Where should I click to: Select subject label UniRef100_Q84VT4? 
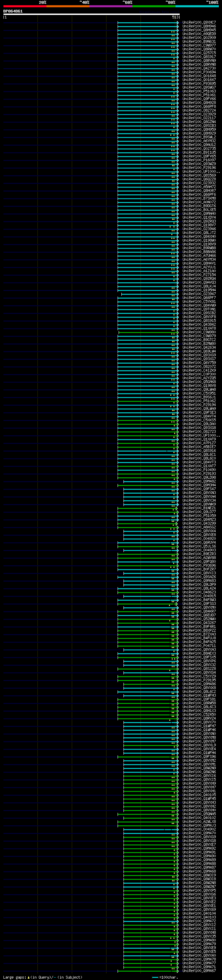(x=199, y=416)
